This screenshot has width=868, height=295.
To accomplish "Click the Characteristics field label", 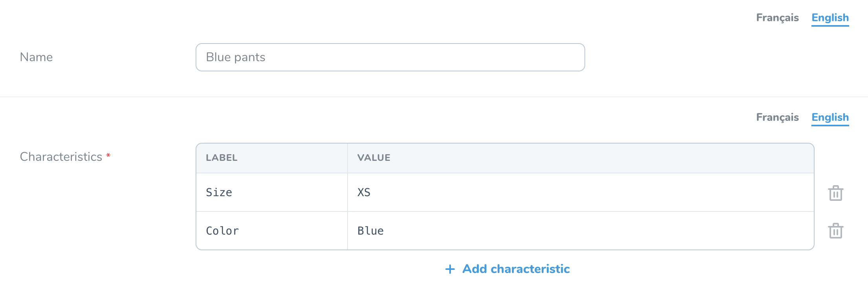I will [x=60, y=156].
